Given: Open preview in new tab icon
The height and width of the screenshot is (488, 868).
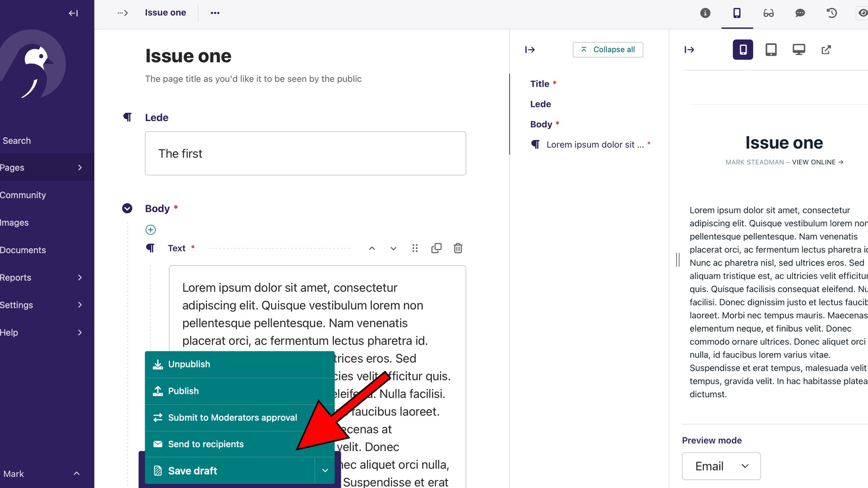Looking at the screenshot, I should (x=826, y=50).
